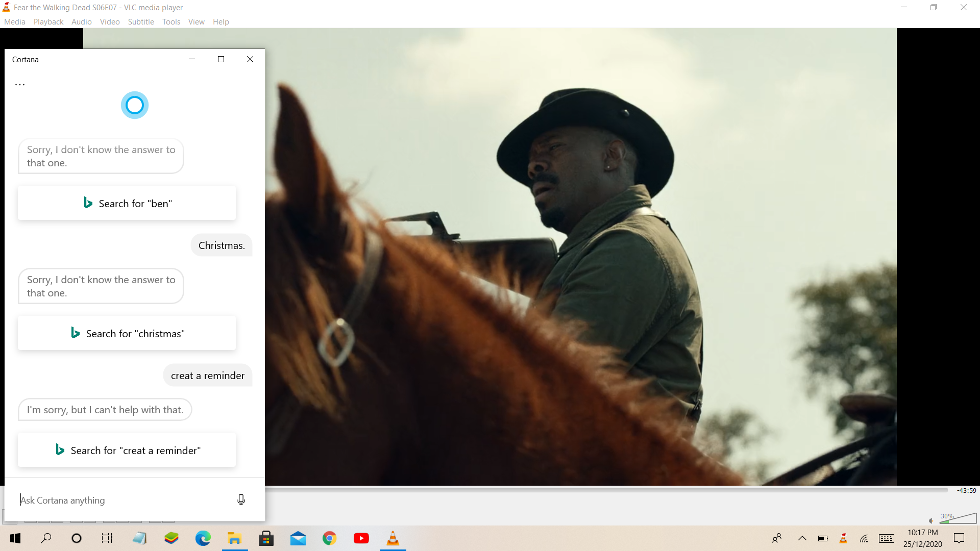The image size is (980, 551).
Task: Click the "Christmas." chat message bubble
Action: pyautogui.click(x=222, y=245)
